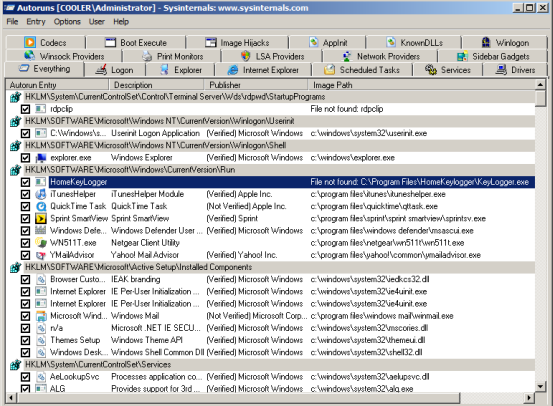Click the Microsoft Windows Mail icon
This screenshot has width=553, height=406.
tap(41, 316)
